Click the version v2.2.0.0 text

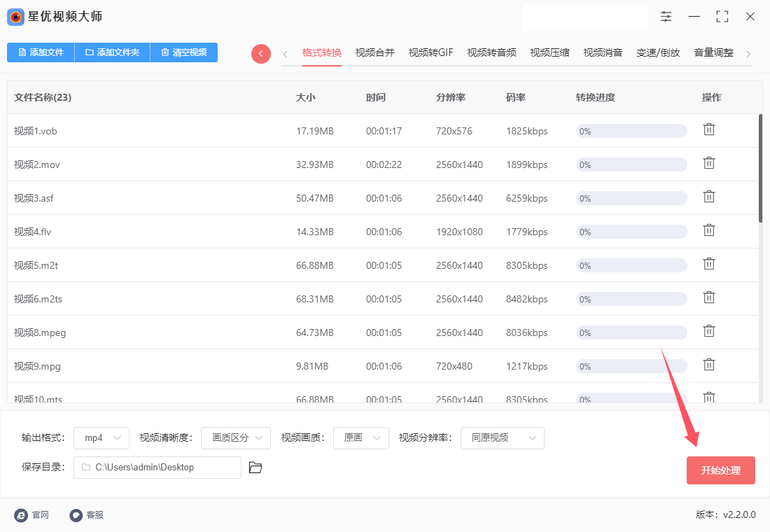tap(725, 514)
